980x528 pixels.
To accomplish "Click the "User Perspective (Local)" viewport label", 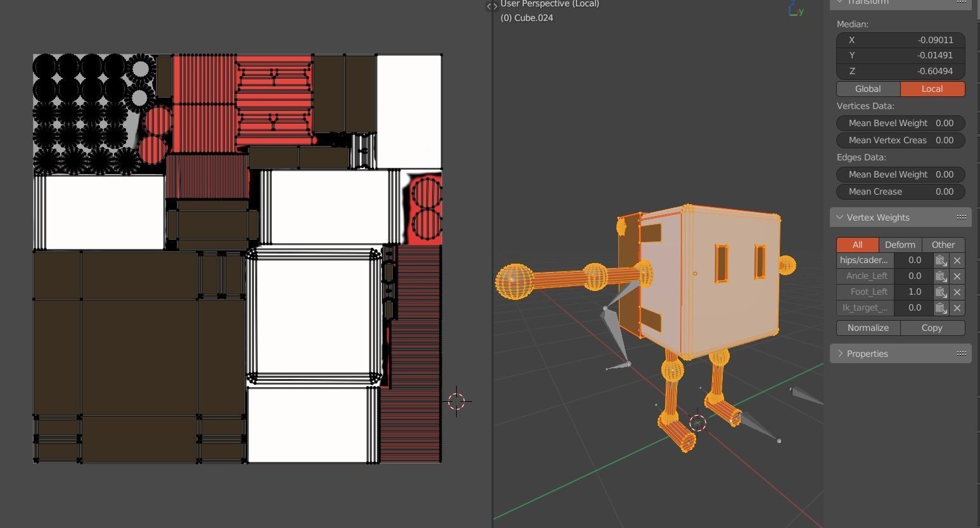I will (550, 4).
